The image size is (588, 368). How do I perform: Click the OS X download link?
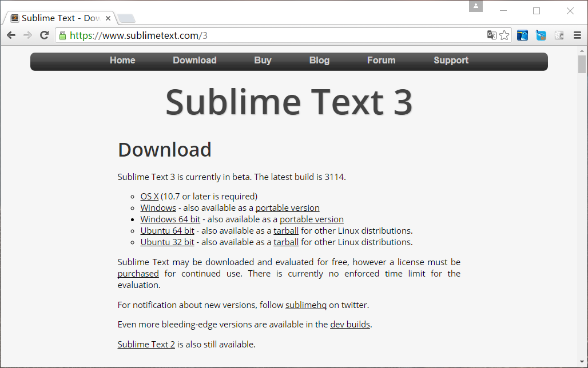pos(149,197)
